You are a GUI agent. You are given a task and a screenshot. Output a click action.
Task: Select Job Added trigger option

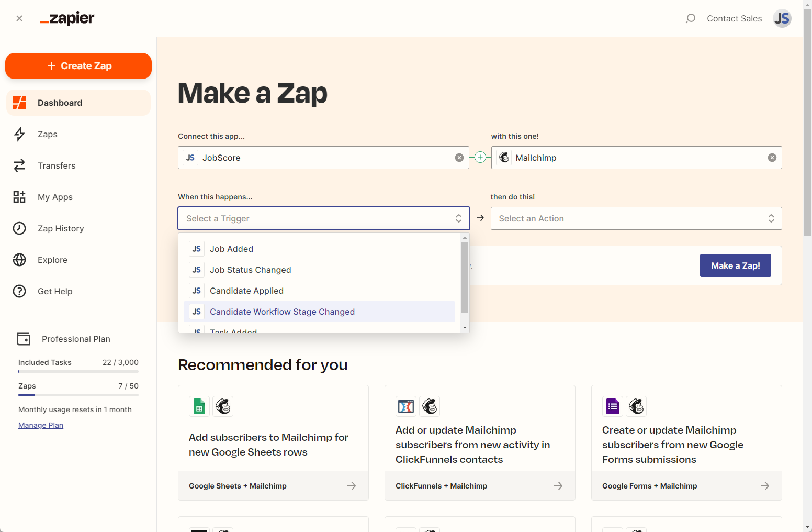[319, 249]
